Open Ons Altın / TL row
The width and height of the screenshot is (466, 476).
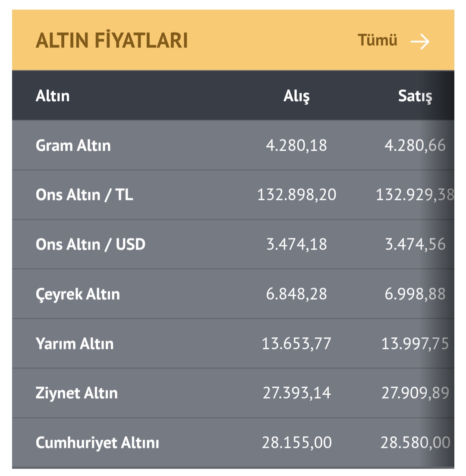coord(85,195)
